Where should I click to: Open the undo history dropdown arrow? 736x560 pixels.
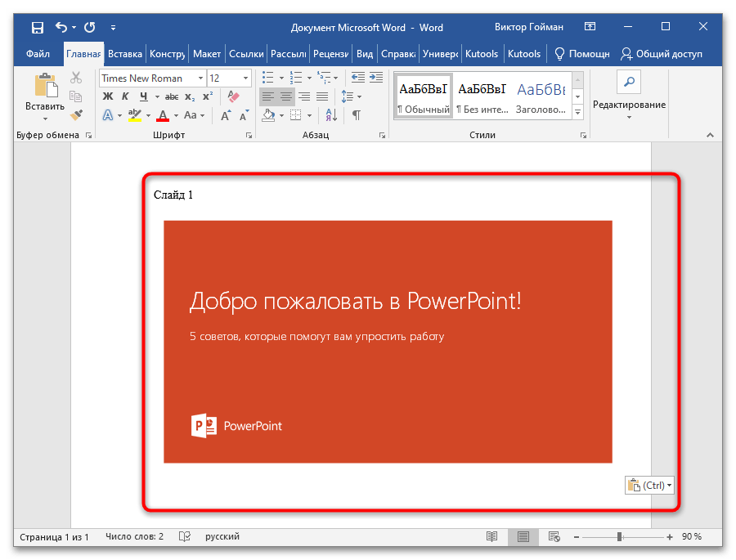pos(74,27)
